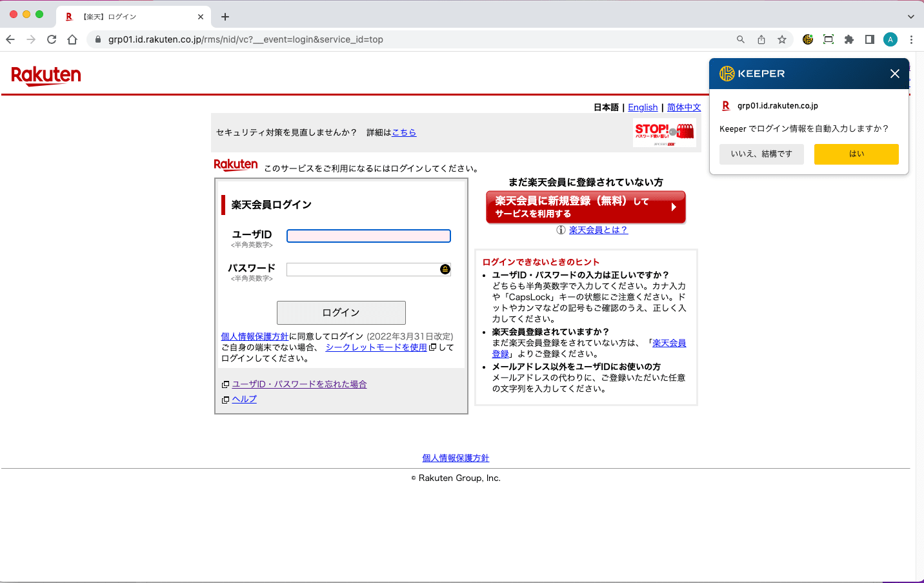This screenshot has height=583, width=924.
Task: Click はい to autofill with Keeper
Action: click(856, 154)
